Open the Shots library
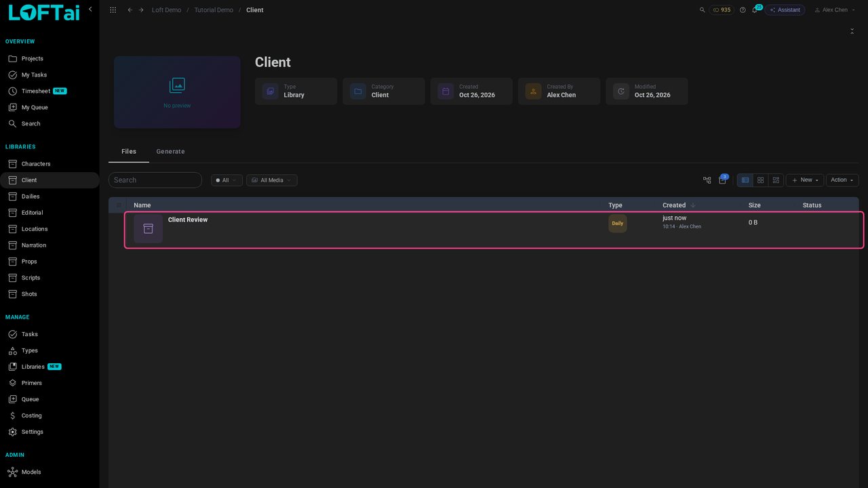Screen dimensions: 868x488 click(50, 294)
